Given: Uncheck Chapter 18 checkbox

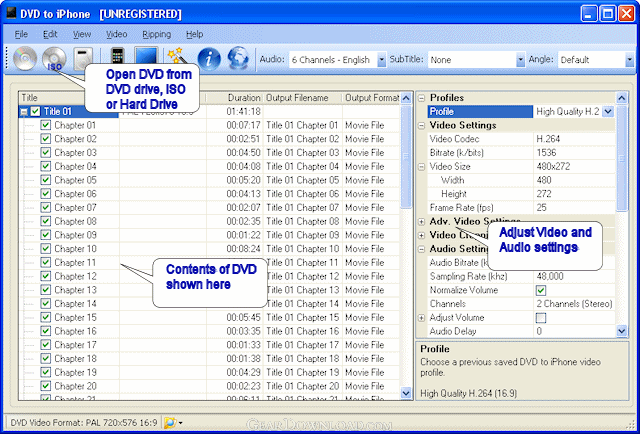Looking at the screenshot, I should pos(45,358).
